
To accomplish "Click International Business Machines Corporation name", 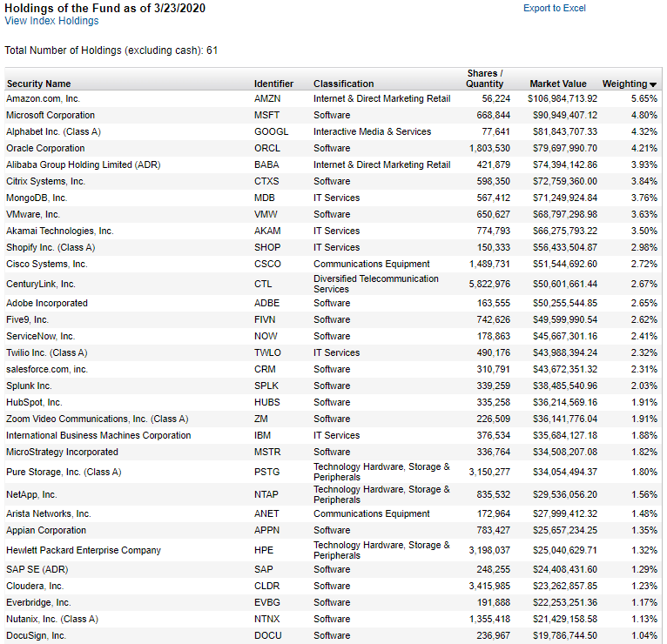I will click(98, 436).
